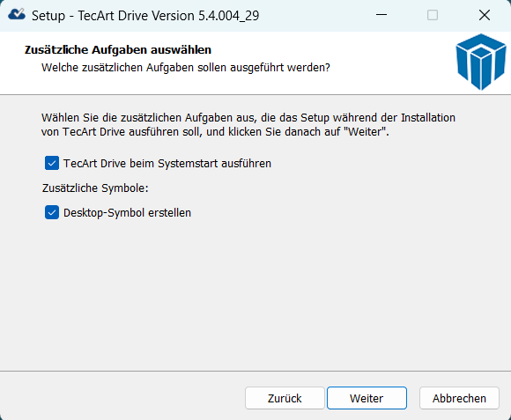The width and height of the screenshot is (511, 420).
Task: Minimize the setup window
Action: click(381, 15)
